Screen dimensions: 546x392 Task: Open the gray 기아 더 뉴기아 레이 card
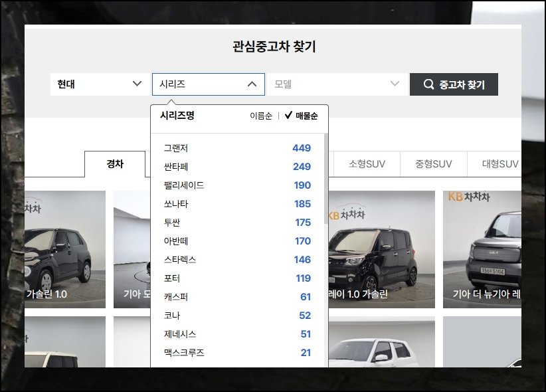coord(482,250)
